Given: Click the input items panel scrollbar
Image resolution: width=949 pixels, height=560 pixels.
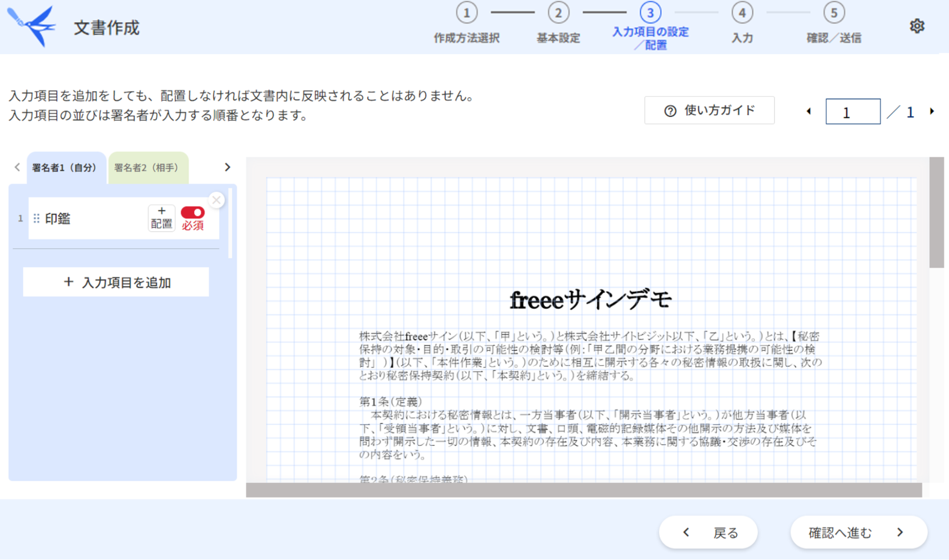Looking at the screenshot, I should click(x=230, y=223).
